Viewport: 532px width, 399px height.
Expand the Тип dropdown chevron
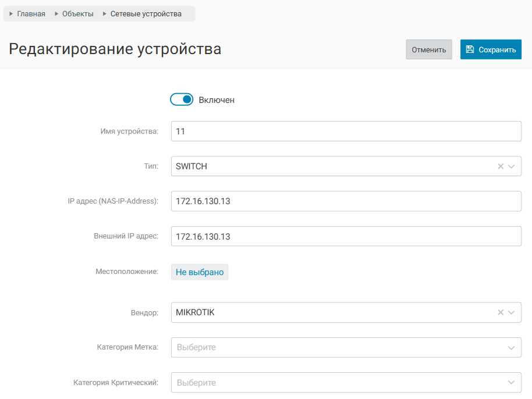pos(512,166)
